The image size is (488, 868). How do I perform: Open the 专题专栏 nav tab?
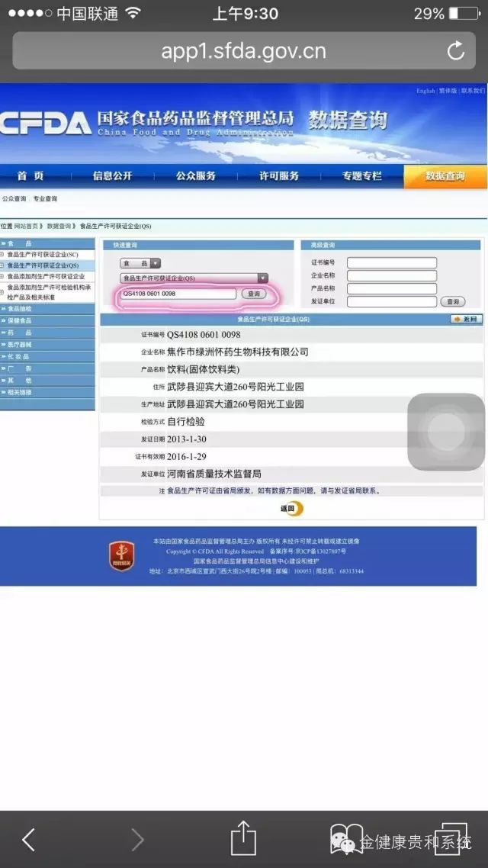(362, 176)
